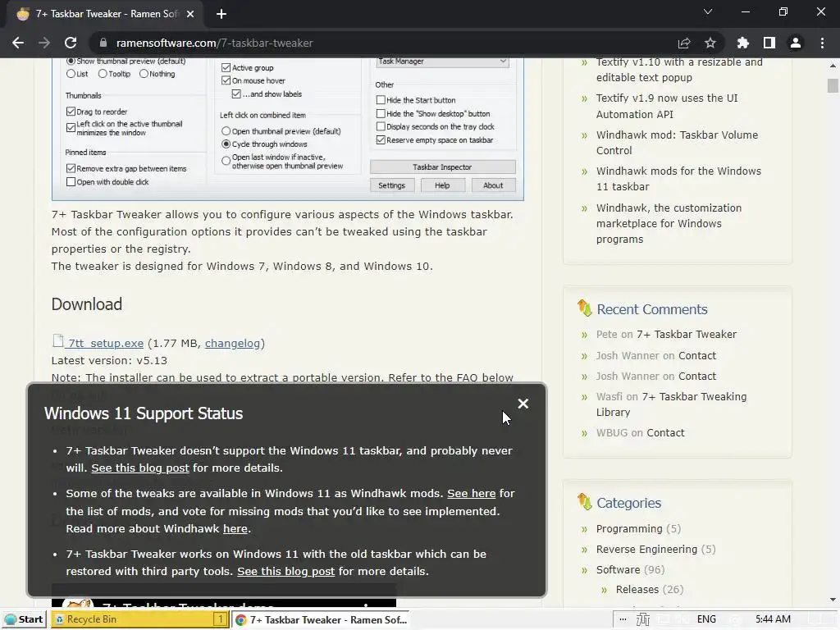Open Textify v1.9 UI Automation API post
Image resolution: width=840 pixels, height=630 pixels.
pyautogui.click(x=667, y=106)
